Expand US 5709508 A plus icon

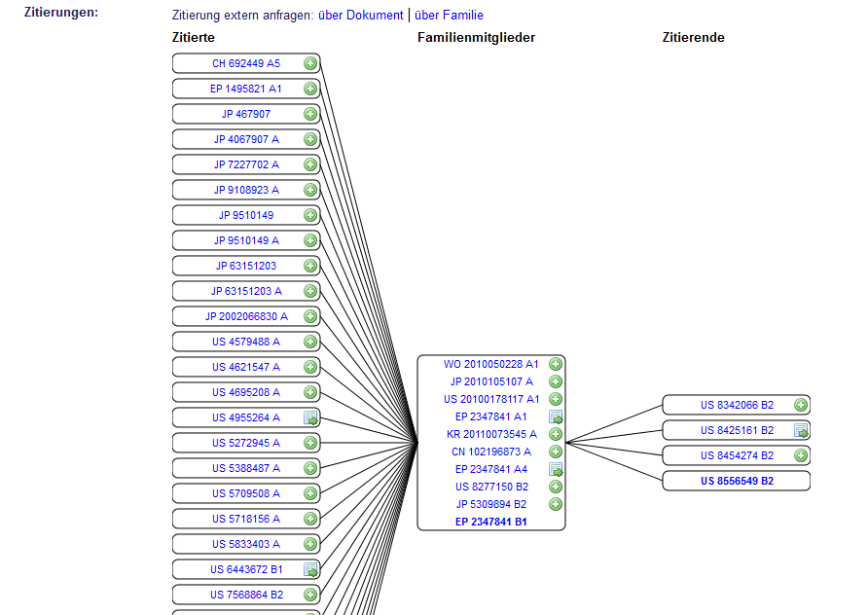(x=310, y=493)
